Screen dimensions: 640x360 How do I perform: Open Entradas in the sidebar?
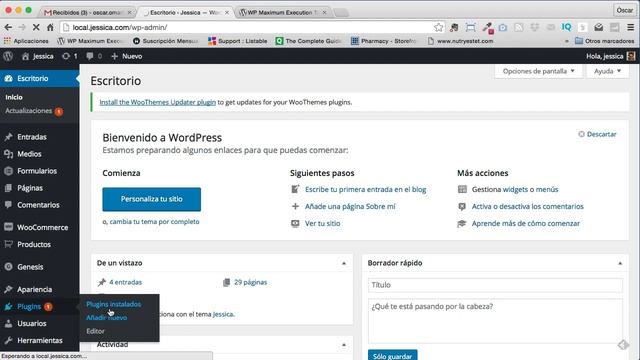click(40, 137)
